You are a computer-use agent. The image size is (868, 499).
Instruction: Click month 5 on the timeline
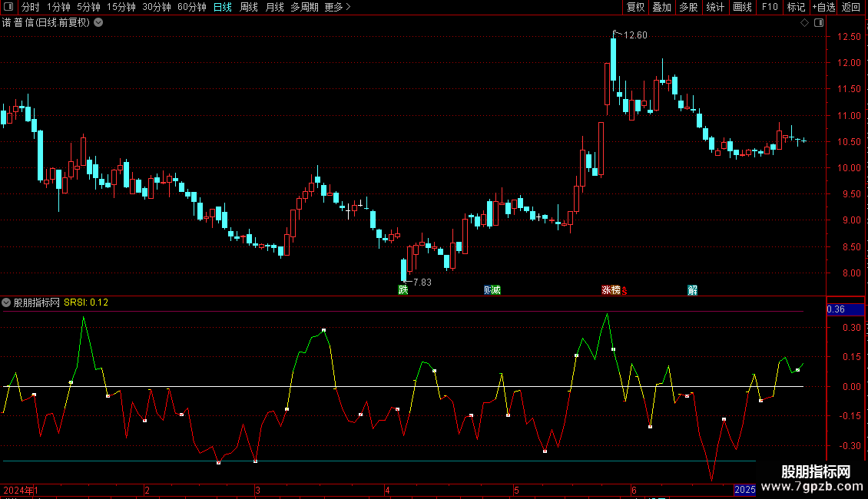516,490
